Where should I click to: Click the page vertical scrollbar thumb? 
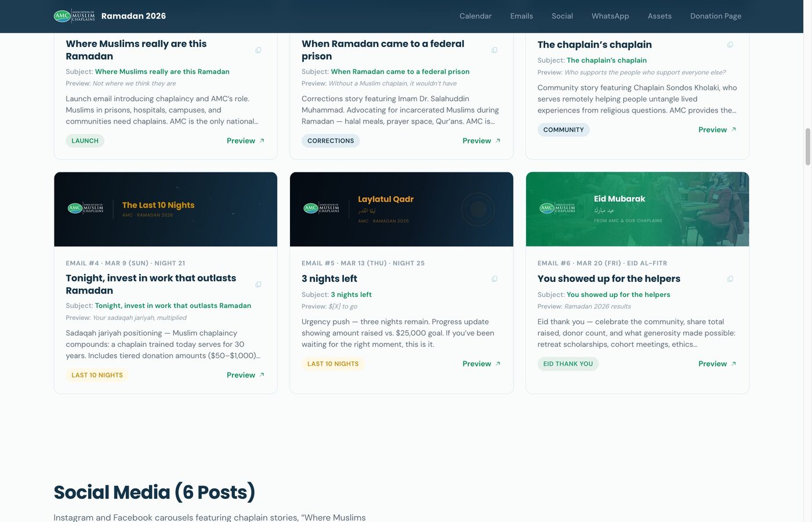point(807,147)
